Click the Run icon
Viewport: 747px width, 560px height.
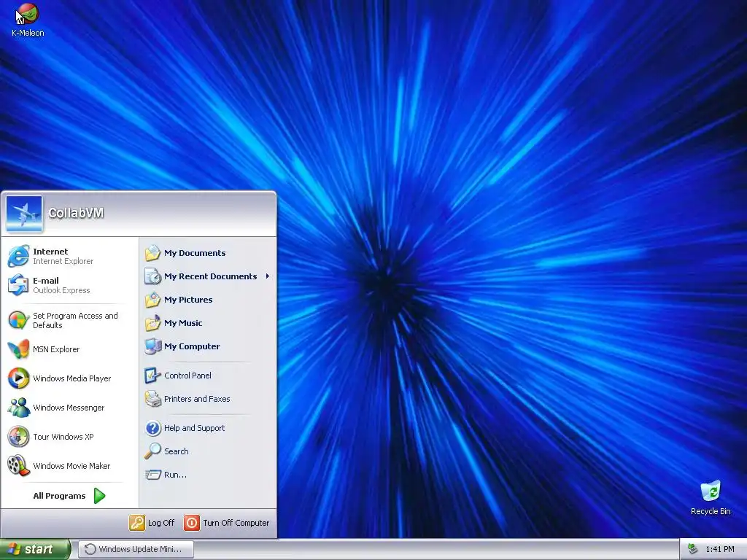[x=153, y=474]
